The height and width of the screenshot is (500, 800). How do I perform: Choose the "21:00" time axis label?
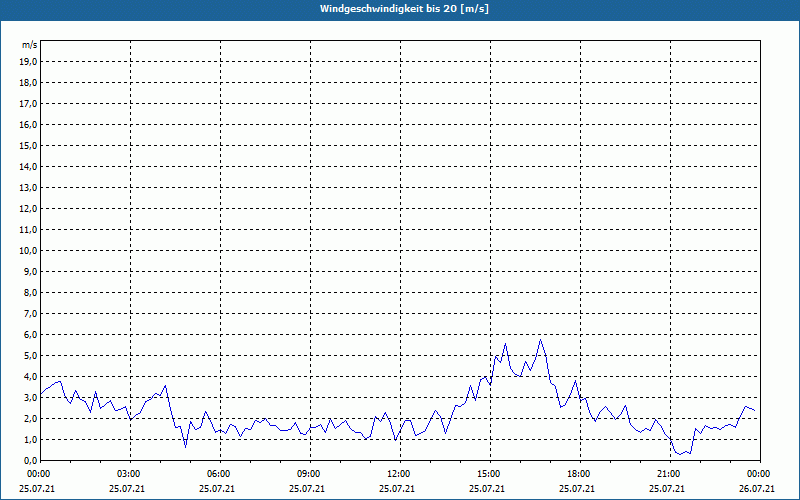point(668,474)
